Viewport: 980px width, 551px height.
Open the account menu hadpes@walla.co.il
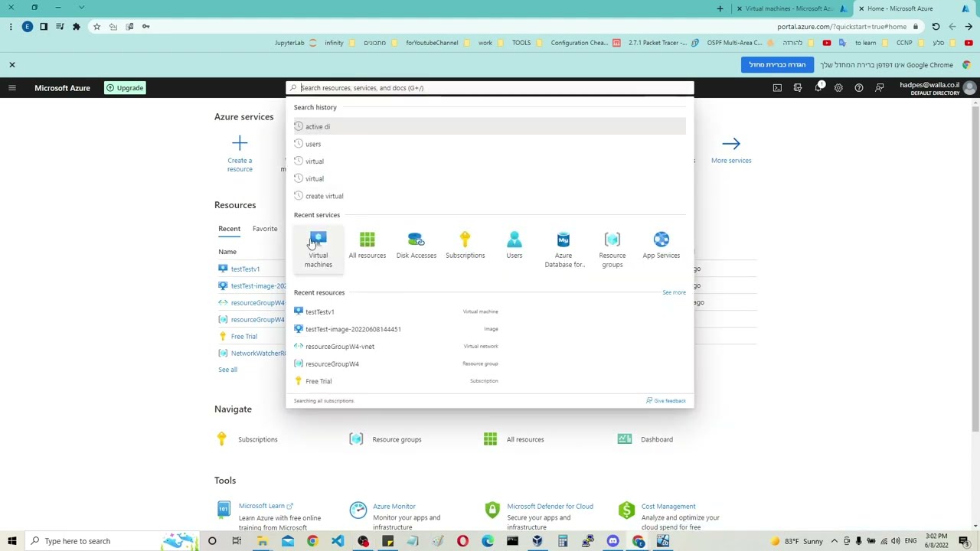tap(937, 88)
